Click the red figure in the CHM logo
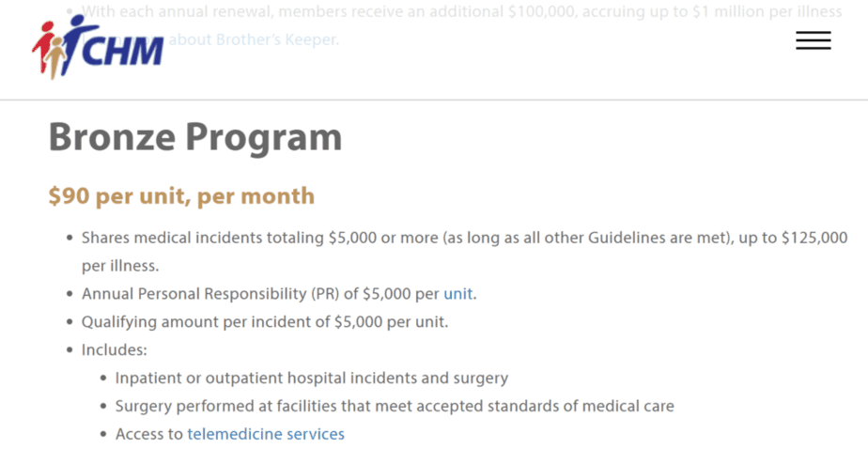The image size is (868, 449). tap(43, 47)
